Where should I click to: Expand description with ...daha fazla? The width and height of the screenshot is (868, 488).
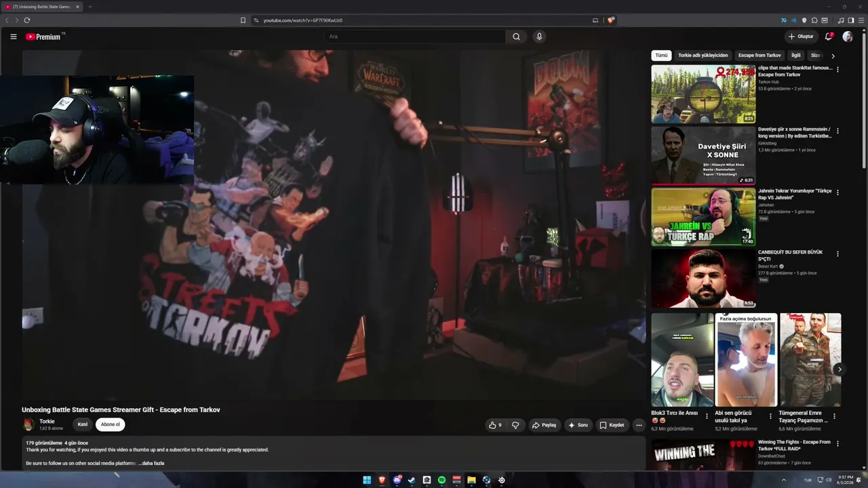pyautogui.click(x=151, y=463)
